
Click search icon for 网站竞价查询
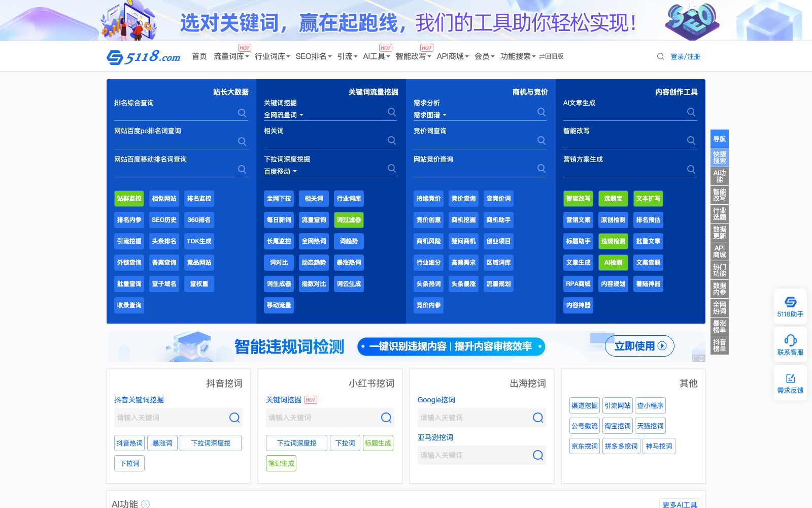pyautogui.click(x=542, y=168)
